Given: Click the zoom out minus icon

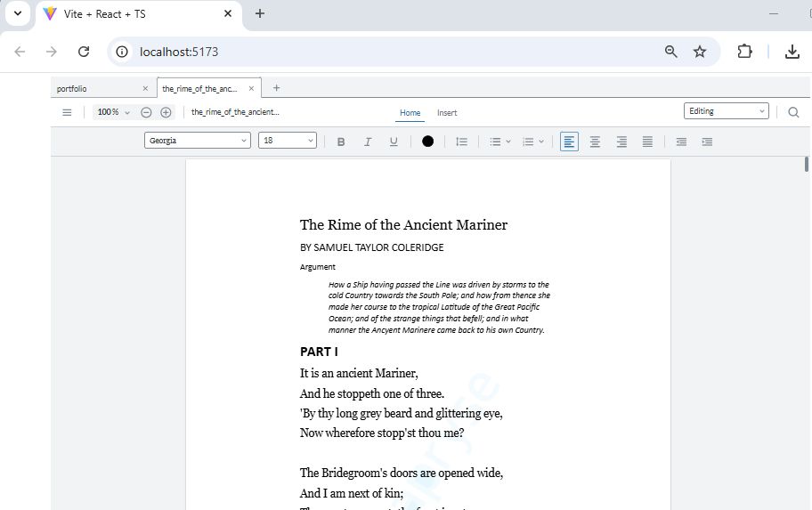Looking at the screenshot, I should tap(146, 112).
